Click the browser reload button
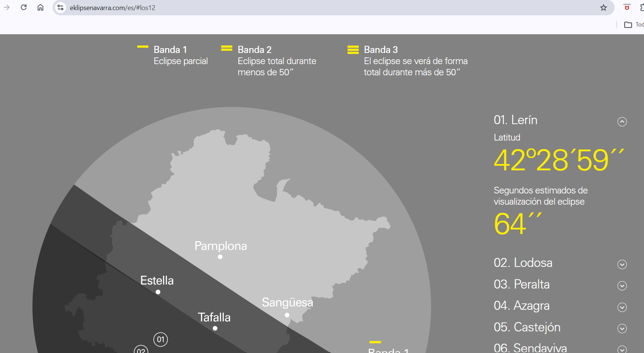 coord(23,7)
